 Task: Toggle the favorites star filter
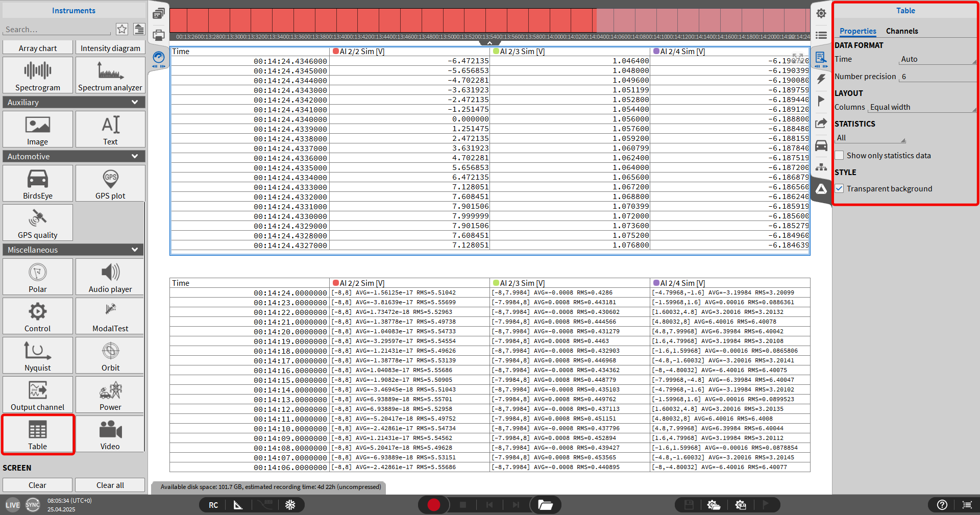tap(122, 29)
